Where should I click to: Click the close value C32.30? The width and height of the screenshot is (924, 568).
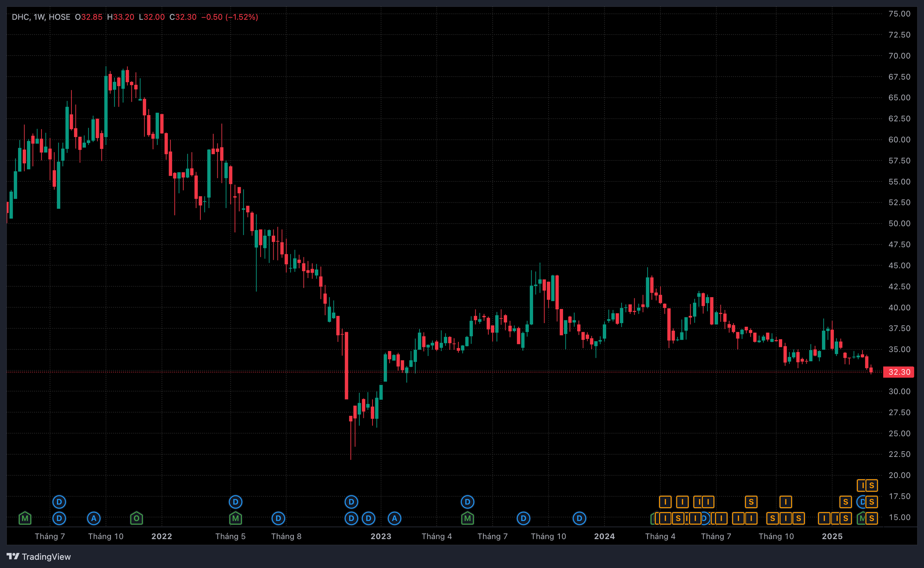[x=183, y=17]
